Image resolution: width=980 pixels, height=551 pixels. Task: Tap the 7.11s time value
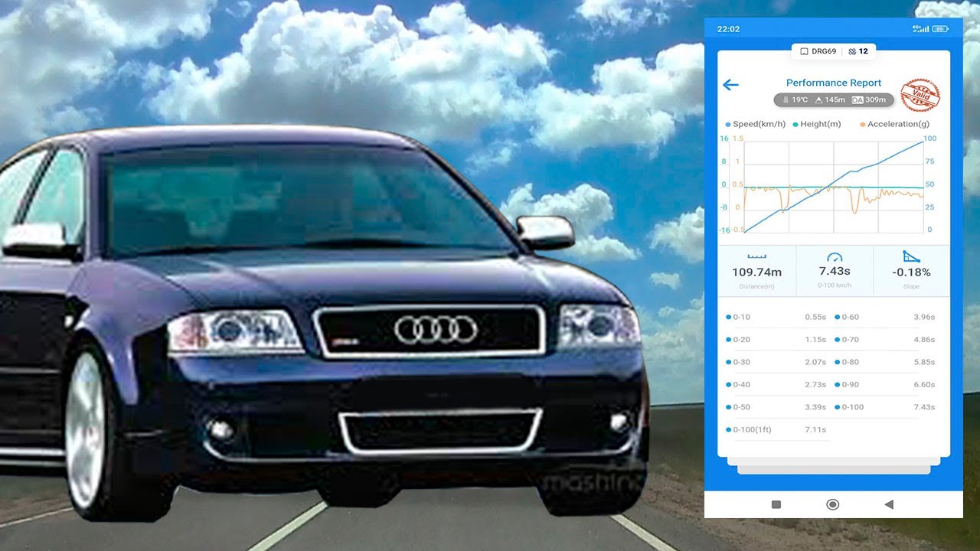click(815, 430)
